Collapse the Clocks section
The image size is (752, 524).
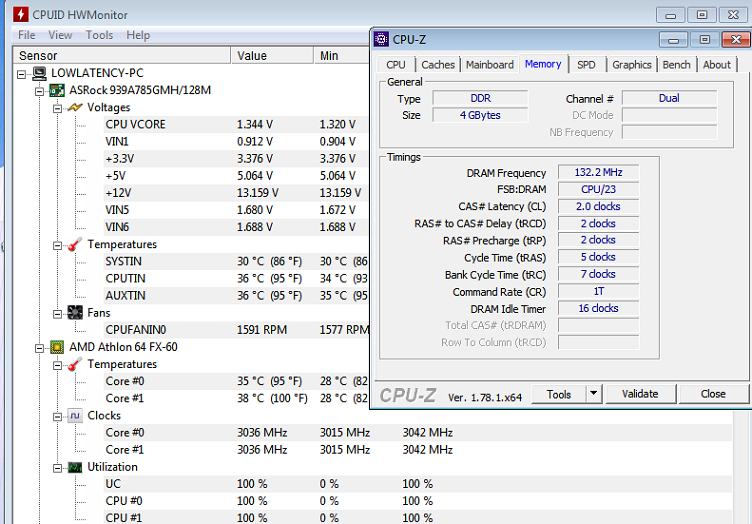pyautogui.click(x=57, y=417)
